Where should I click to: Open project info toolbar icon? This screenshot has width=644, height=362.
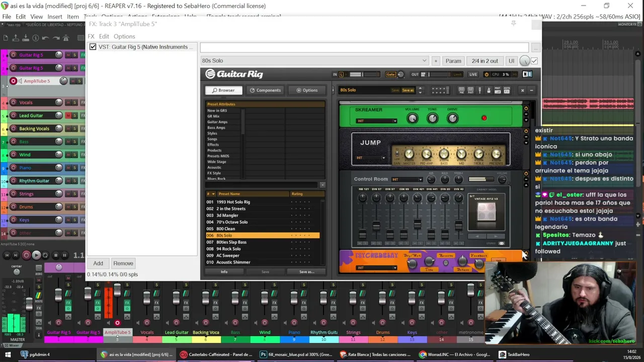pyautogui.click(x=35, y=38)
